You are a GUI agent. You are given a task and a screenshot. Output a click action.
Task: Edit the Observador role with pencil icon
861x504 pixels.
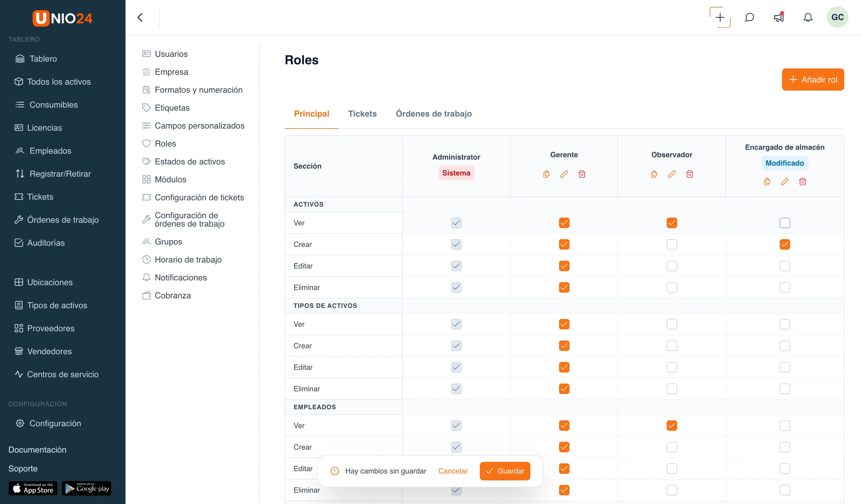672,174
